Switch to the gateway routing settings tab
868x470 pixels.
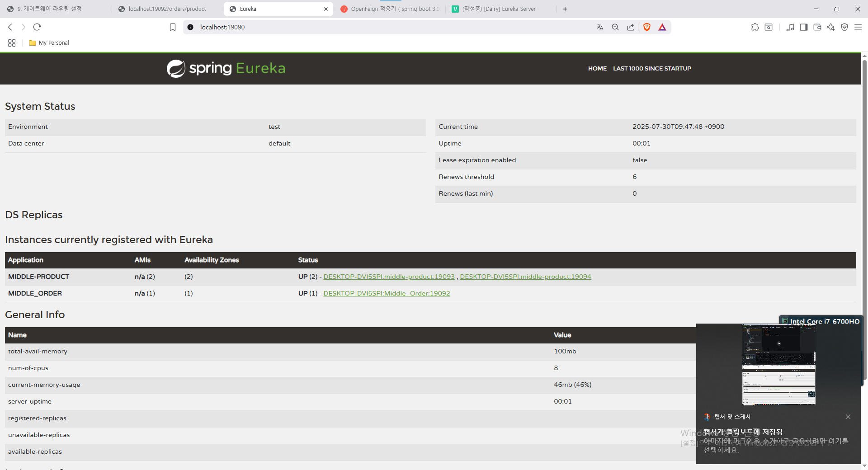point(55,9)
